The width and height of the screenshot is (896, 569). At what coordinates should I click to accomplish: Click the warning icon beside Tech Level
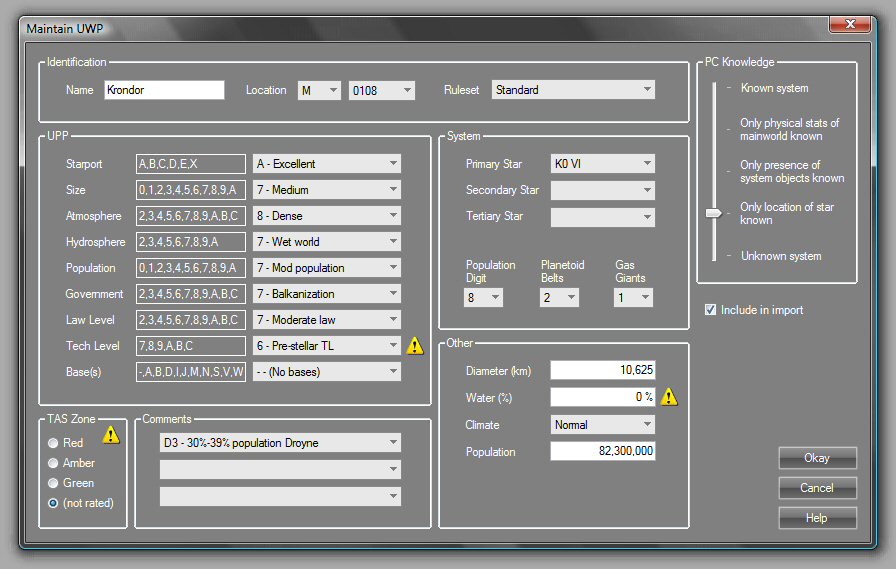(x=415, y=346)
